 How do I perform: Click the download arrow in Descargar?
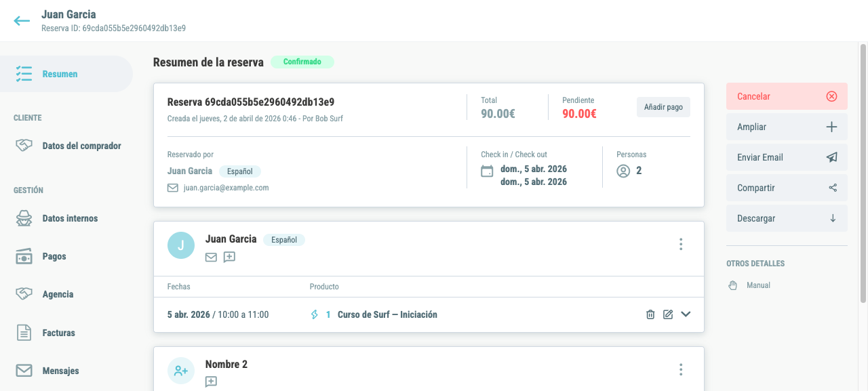point(833,218)
